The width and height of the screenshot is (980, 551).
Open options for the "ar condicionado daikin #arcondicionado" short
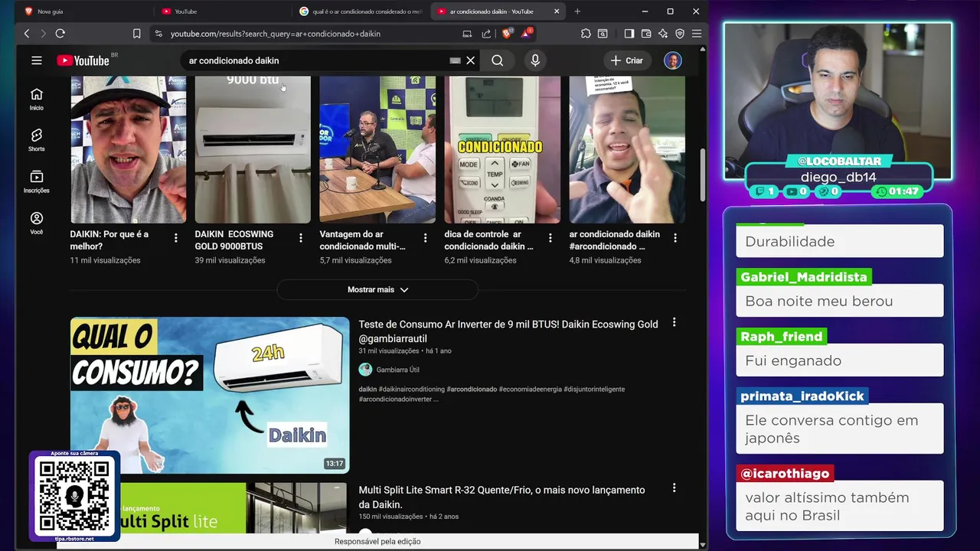pyautogui.click(x=675, y=238)
